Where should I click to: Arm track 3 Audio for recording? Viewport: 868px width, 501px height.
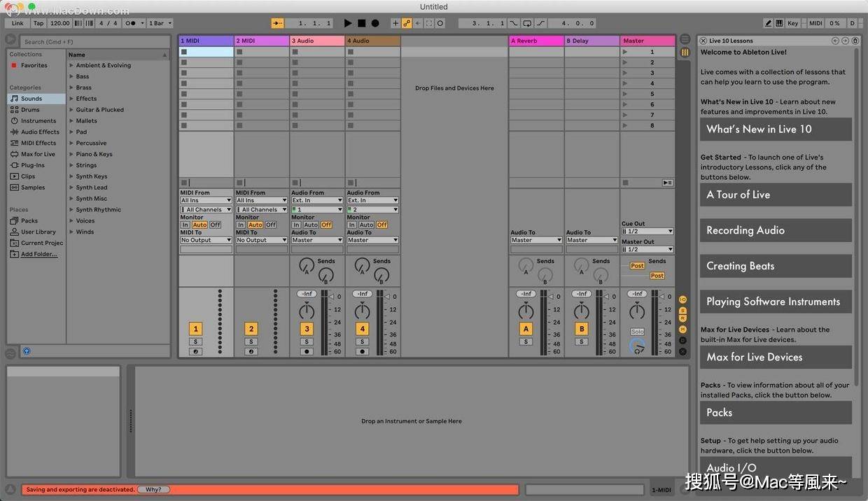coord(307,351)
